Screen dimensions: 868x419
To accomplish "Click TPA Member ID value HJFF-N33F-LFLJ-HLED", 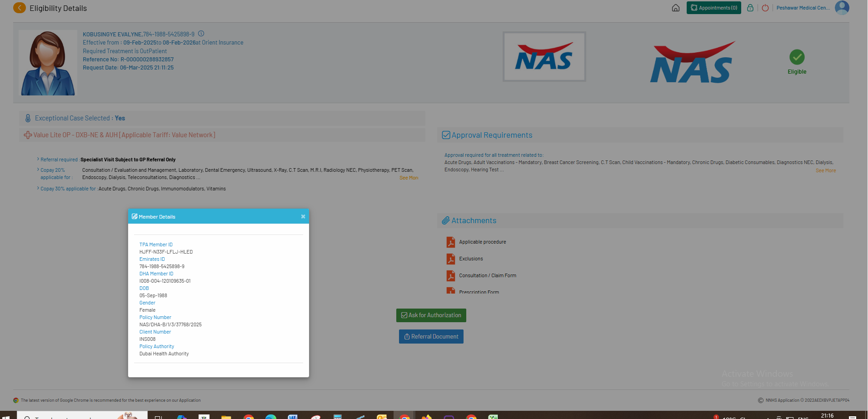I will [166, 252].
